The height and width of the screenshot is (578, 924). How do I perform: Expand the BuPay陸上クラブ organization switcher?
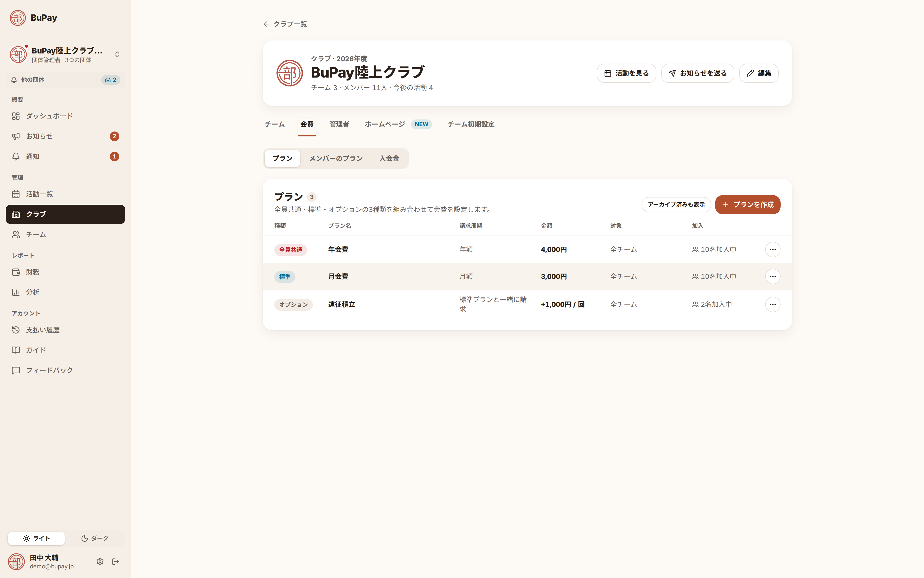pyautogui.click(x=65, y=55)
